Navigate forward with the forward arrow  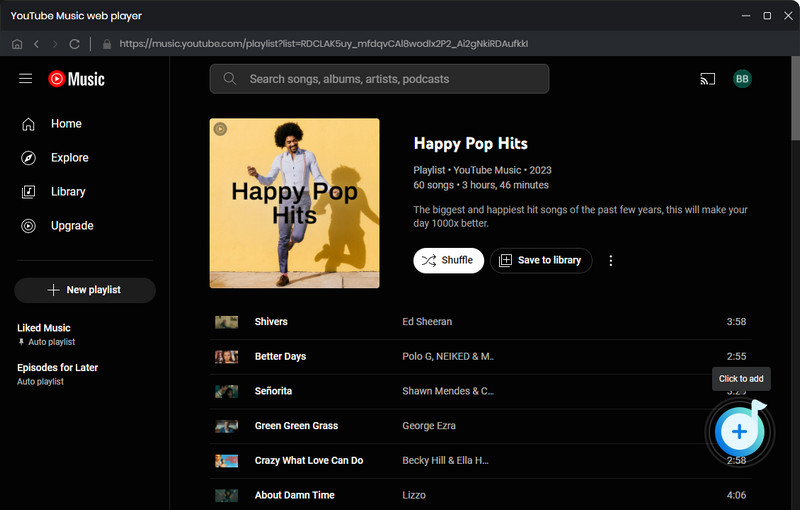(55, 44)
